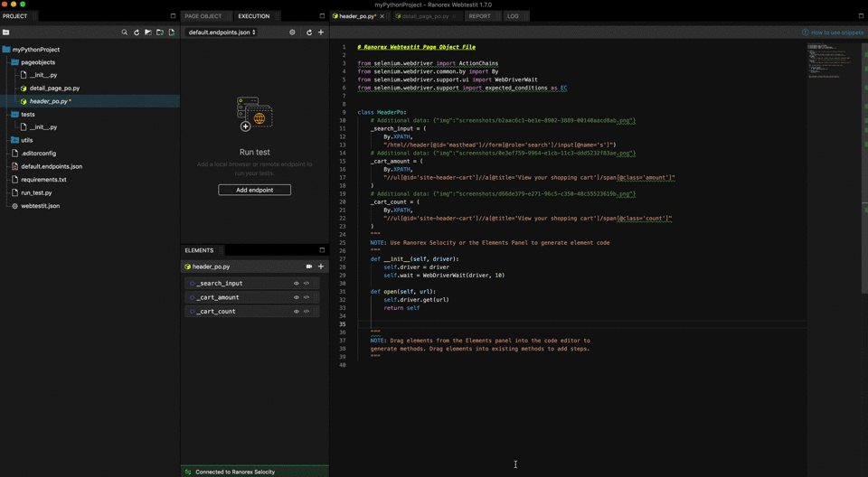Maximize the Execution panel

pos(322,16)
